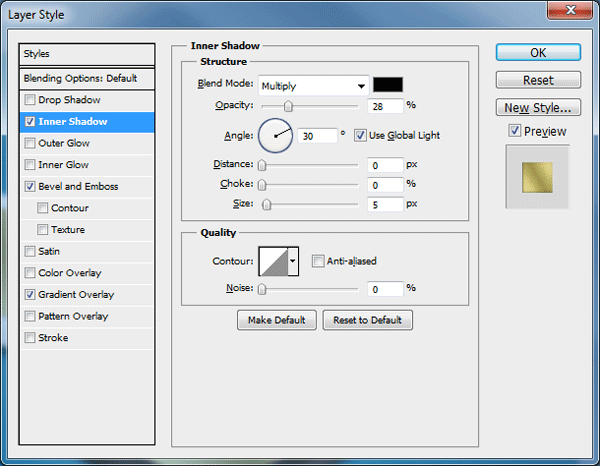Click the New Style... button

(x=538, y=108)
